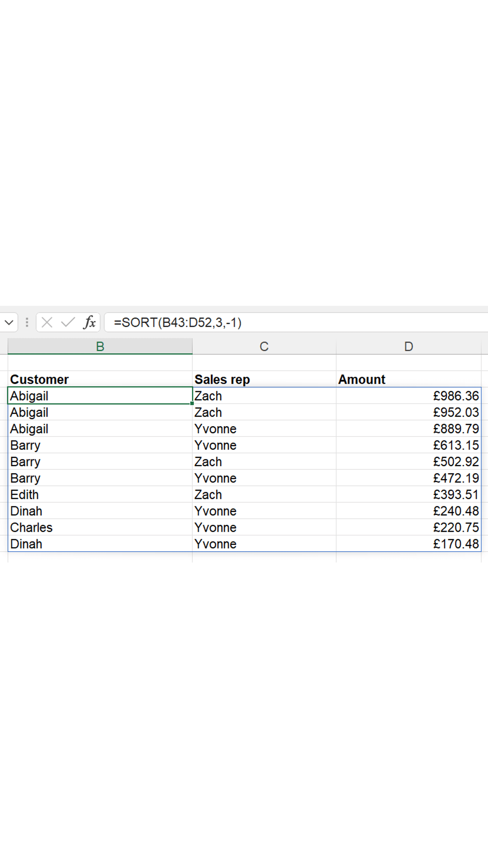
Task: Click the fill handle of selected Abigail cell
Action: (192, 403)
